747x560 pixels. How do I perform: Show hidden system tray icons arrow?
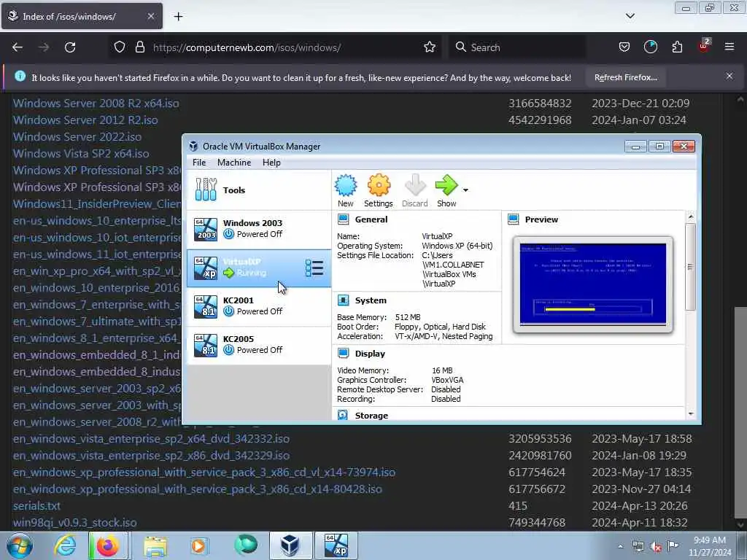tap(620, 546)
